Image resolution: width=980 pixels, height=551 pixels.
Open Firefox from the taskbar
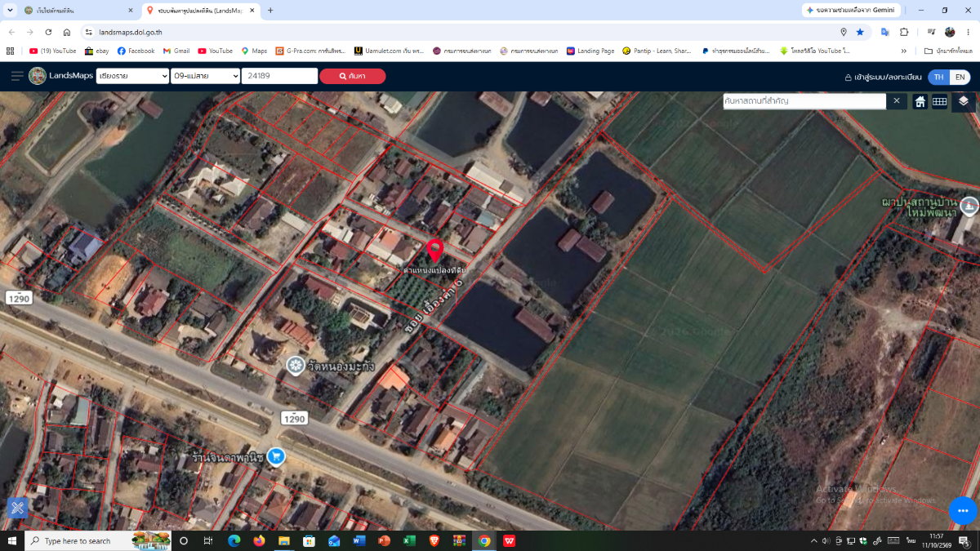pos(259,540)
